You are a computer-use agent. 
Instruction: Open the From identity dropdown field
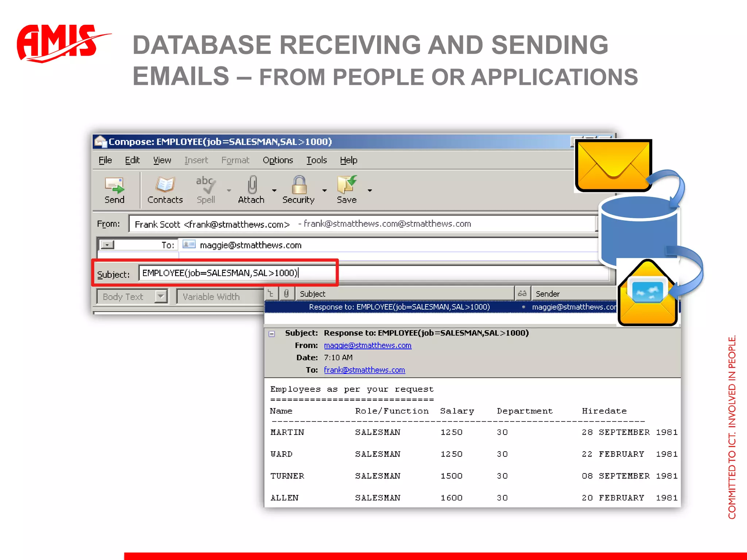363,224
